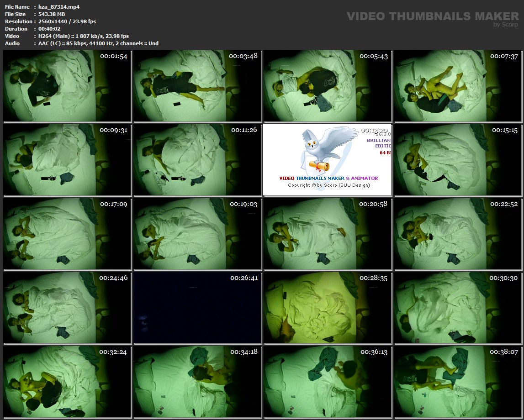Click the Video Thumbnails Maker owl logo frame

tap(328, 160)
